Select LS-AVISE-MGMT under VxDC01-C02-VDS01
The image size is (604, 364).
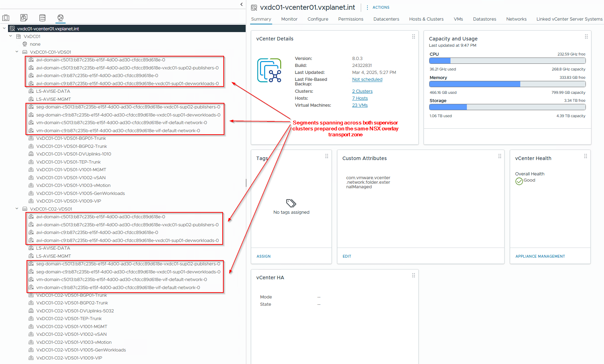click(x=53, y=256)
